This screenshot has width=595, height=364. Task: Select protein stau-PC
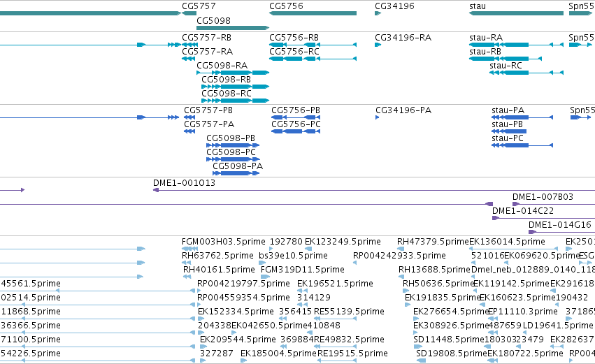(508, 138)
